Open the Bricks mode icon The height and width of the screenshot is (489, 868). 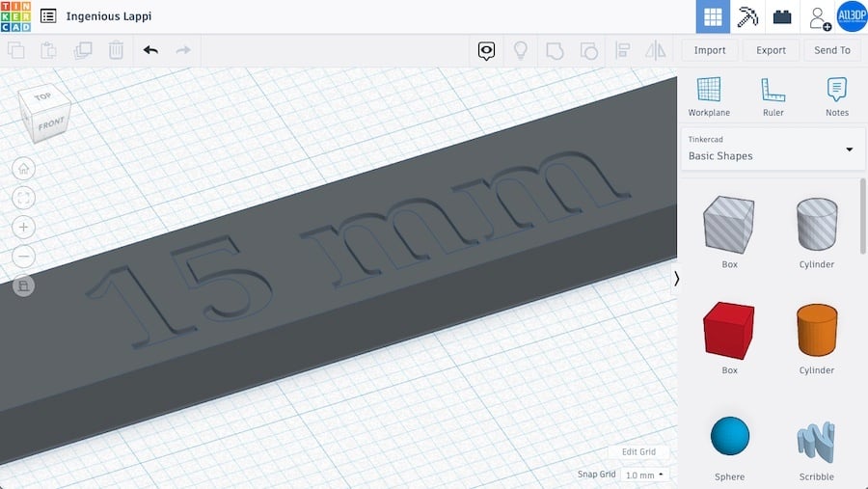pyautogui.click(x=782, y=16)
